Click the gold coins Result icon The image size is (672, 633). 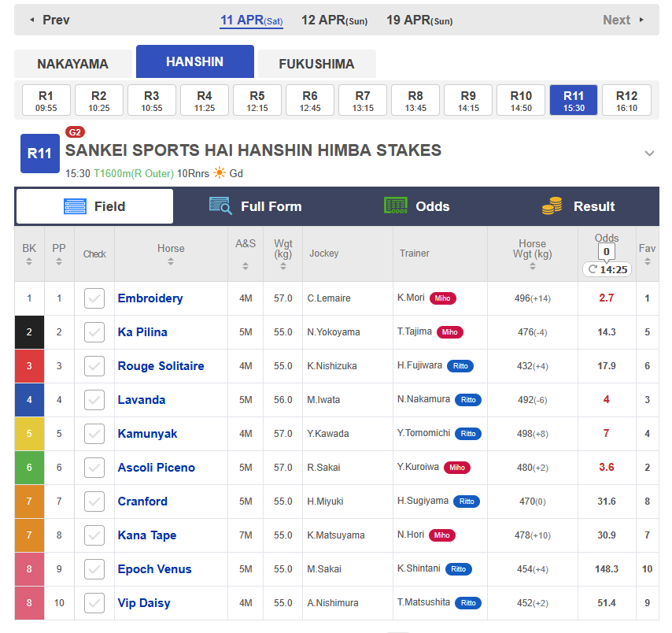[x=552, y=205]
